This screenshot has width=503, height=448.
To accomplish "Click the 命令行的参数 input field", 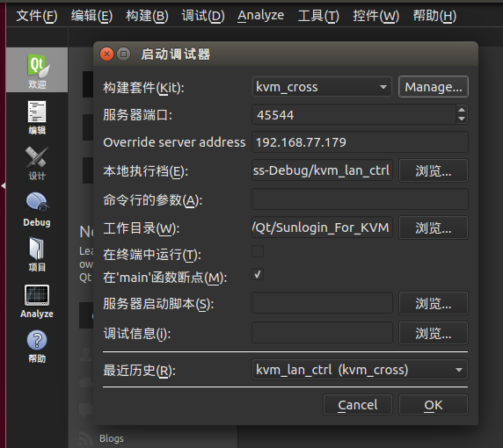I will (x=360, y=199).
